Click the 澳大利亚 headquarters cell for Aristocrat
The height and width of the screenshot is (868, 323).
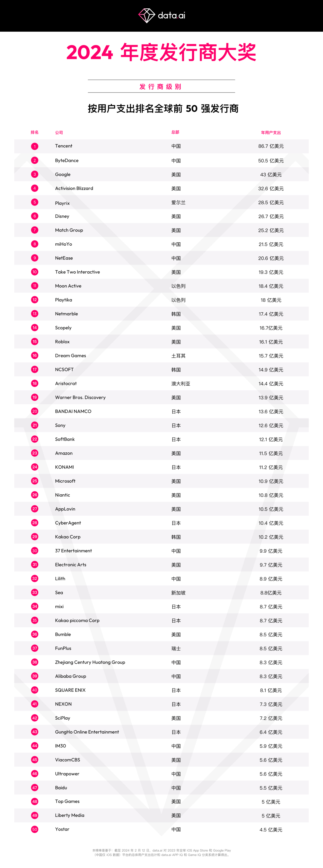(181, 384)
